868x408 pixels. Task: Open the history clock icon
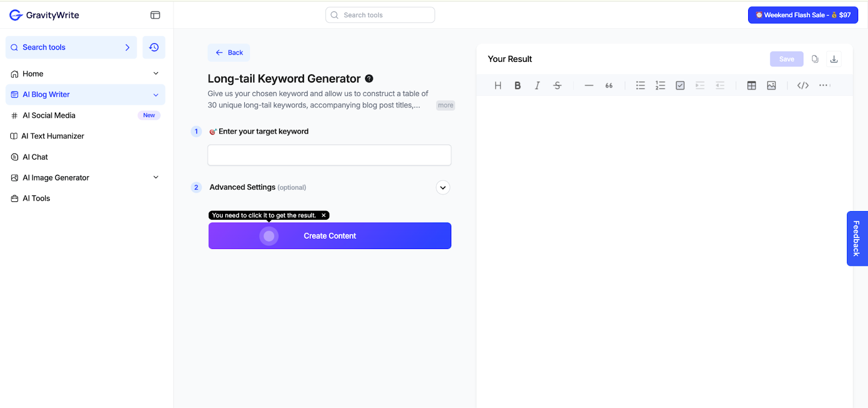(154, 47)
